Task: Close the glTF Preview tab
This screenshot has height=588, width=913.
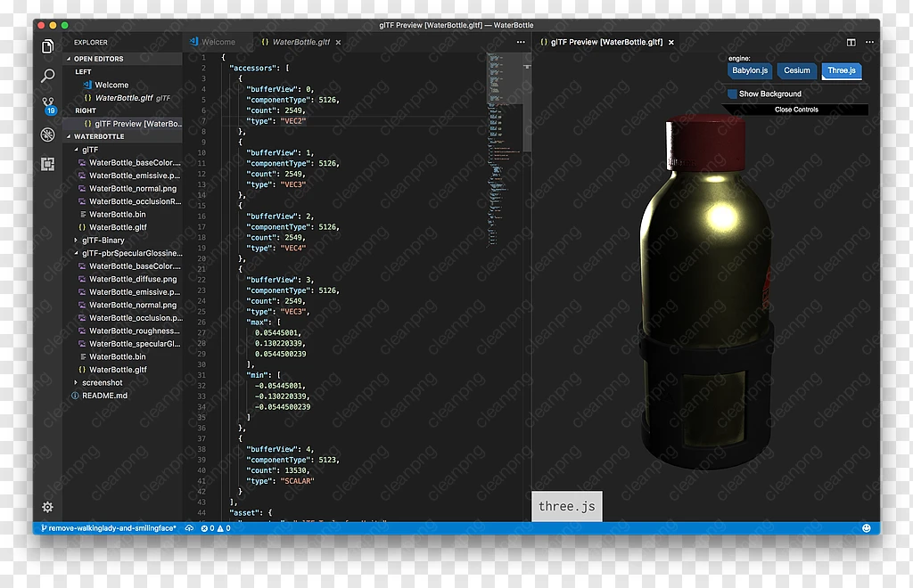Action: (670, 43)
